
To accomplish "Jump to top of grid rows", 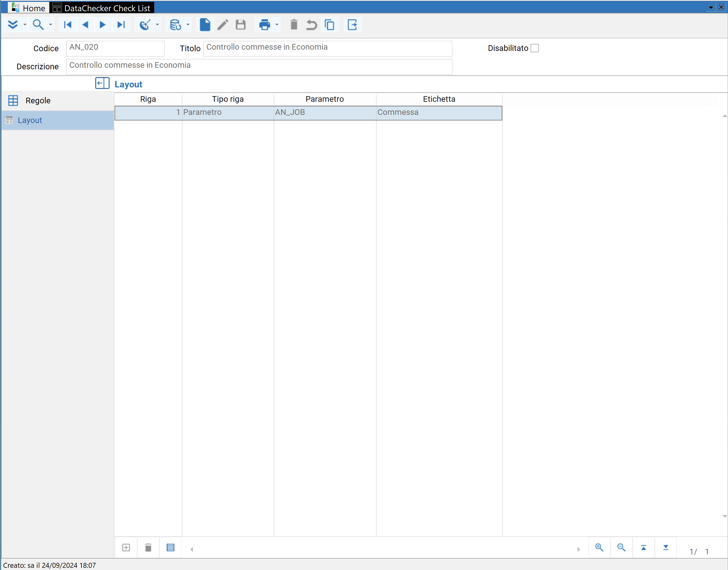I will tap(643, 548).
